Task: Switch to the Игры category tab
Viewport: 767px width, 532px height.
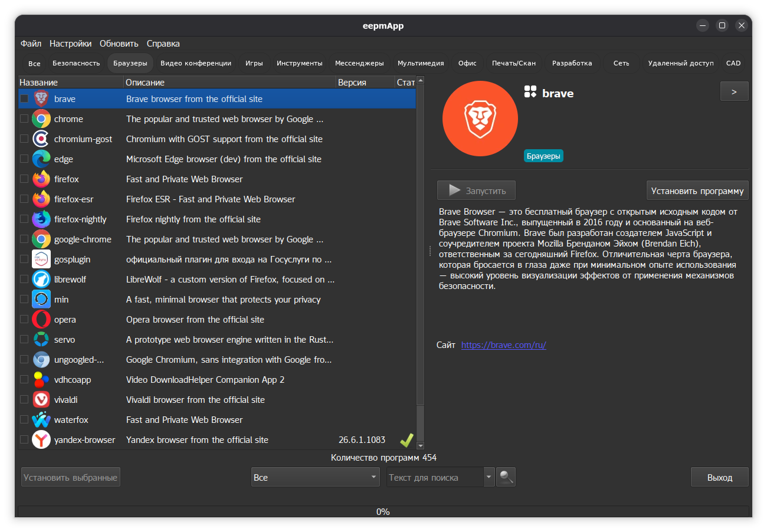Action: (x=254, y=63)
